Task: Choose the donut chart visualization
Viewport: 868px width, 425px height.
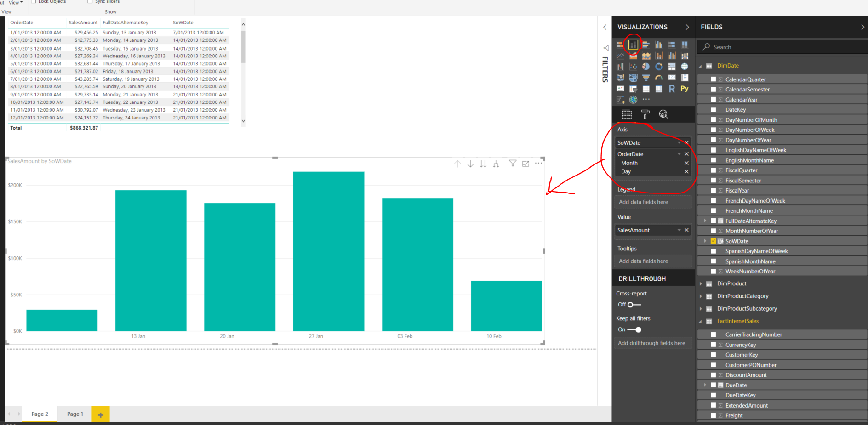Action: (x=659, y=67)
